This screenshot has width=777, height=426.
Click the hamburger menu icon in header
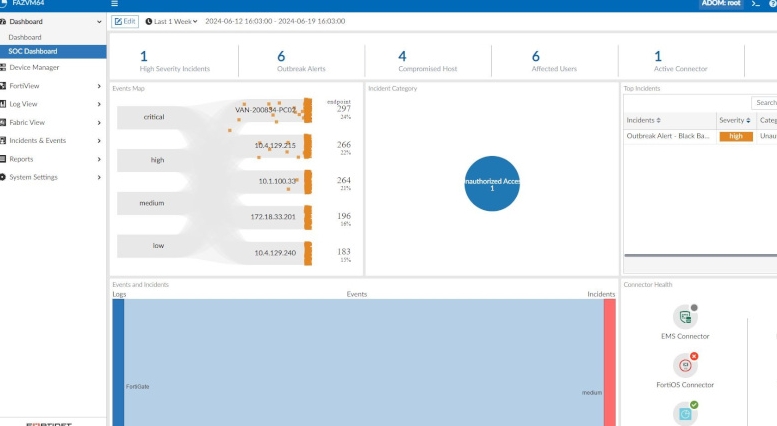coord(114,4)
